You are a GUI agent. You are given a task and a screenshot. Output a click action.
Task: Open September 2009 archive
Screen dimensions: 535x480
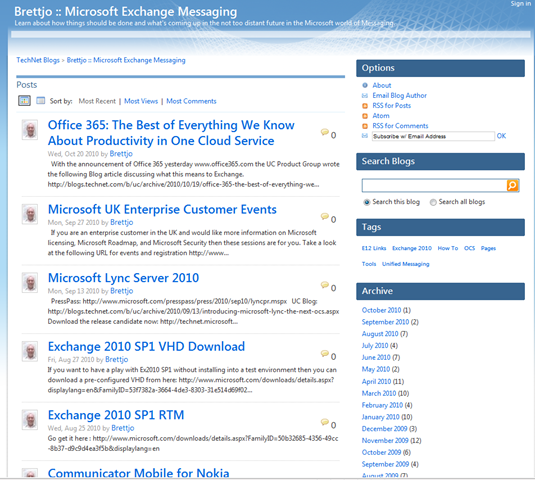[386, 464]
